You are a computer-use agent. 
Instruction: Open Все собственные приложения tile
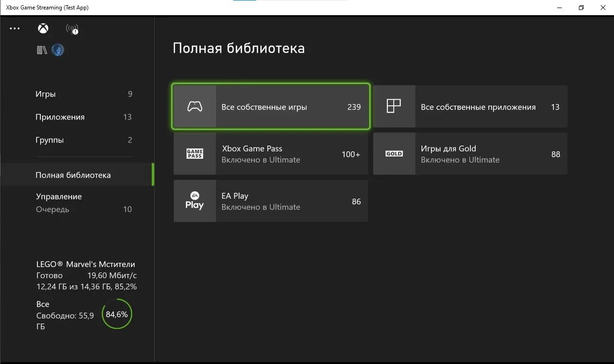tap(470, 107)
